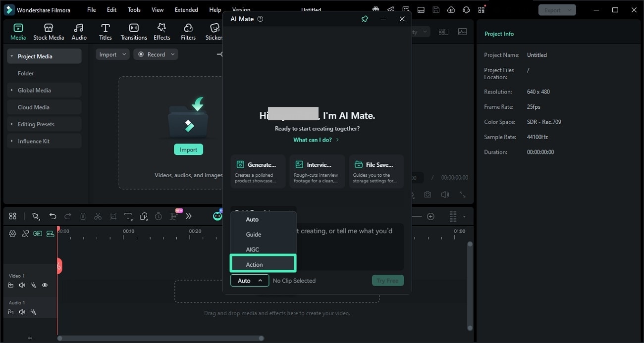This screenshot has width=644, height=343.
Task: Pick the Interview rough-cut card
Action: pos(317,171)
